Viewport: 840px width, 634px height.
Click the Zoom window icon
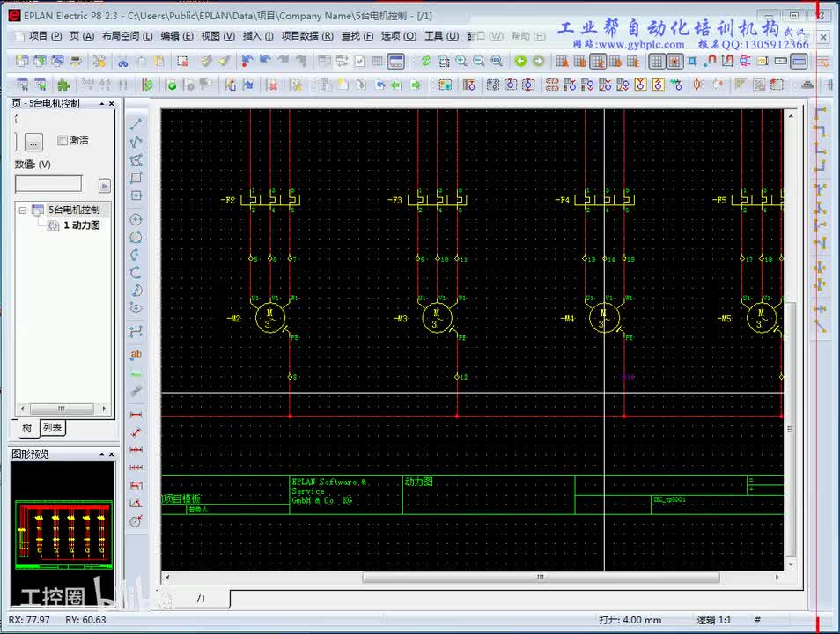coord(444,61)
